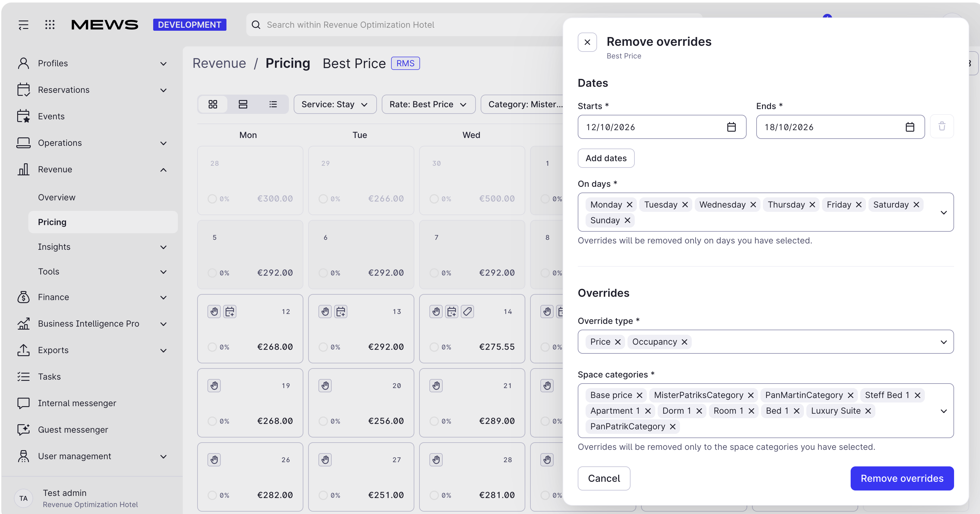Viewport: 980px width, 514px height.
Task: Remove the Occupancy override type chip
Action: coord(684,342)
